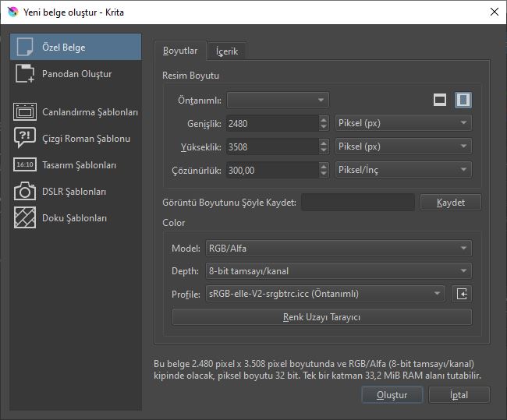Open the Genişlik unit dropdown

click(x=403, y=123)
